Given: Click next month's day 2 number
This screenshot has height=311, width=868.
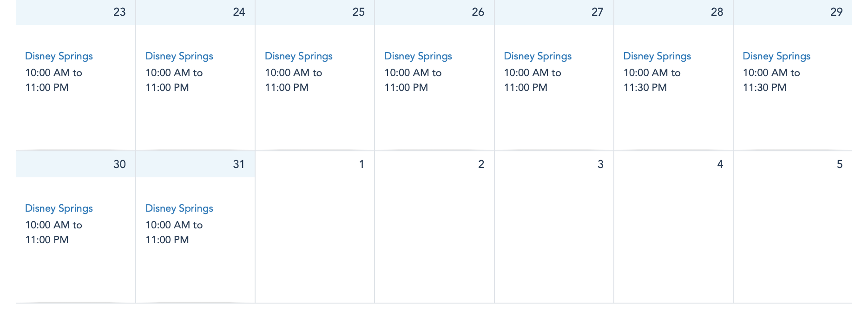Looking at the screenshot, I should [x=481, y=164].
